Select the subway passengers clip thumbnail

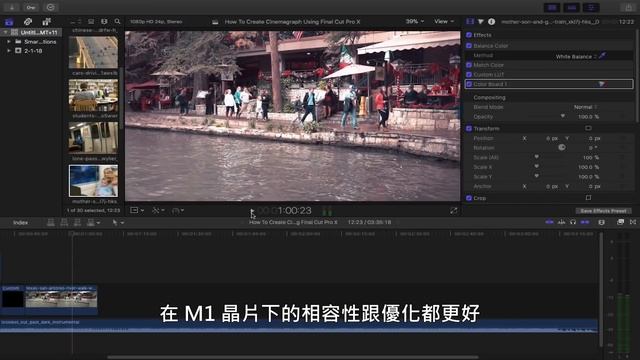click(x=93, y=138)
